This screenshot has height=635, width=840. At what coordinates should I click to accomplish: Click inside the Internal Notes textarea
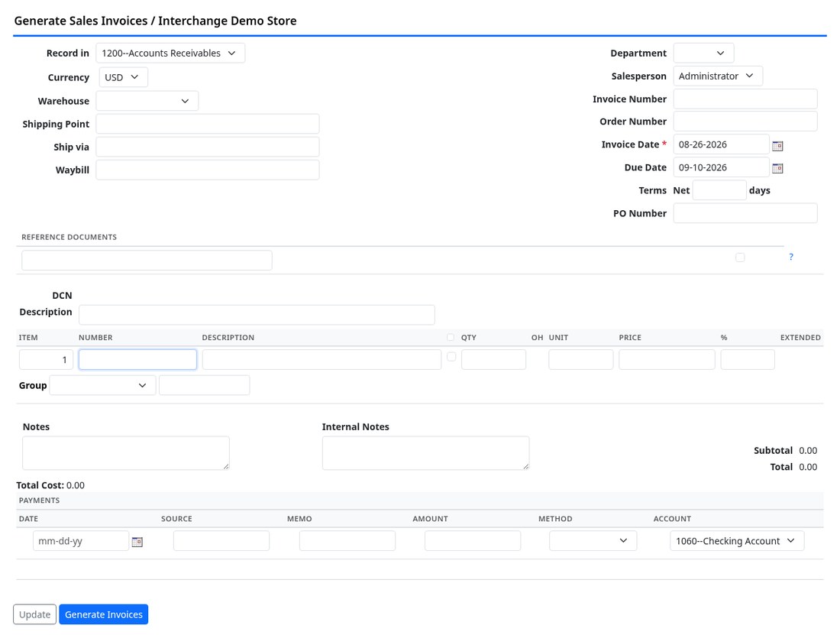[425, 453]
